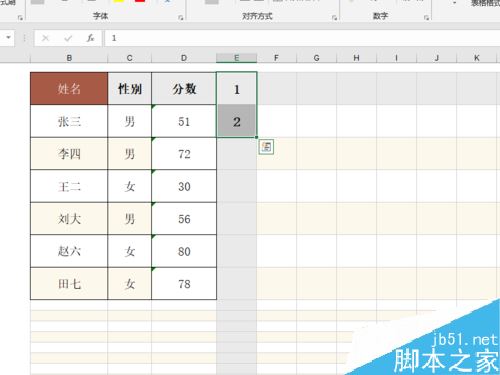Open the 字体 group dialog launcher
This screenshot has height=375, width=500.
pyautogui.click(x=181, y=17)
